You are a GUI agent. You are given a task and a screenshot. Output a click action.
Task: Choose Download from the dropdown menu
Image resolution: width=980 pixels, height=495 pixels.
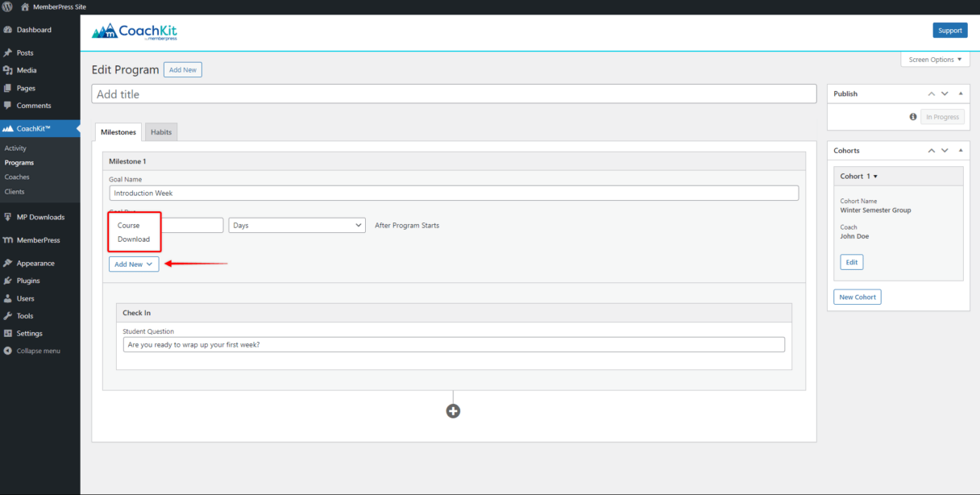134,239
